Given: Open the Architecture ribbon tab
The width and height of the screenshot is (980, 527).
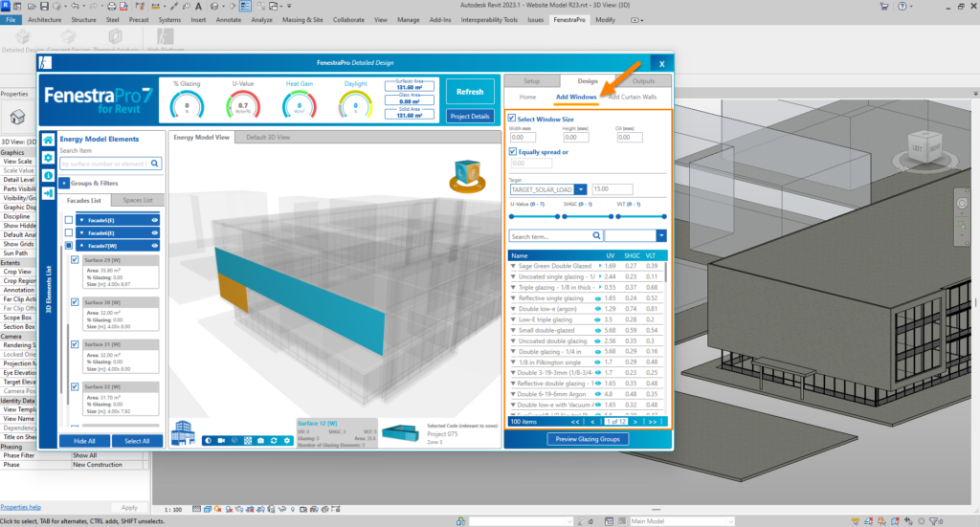Looking at the screenshot, I should (44, 20).
